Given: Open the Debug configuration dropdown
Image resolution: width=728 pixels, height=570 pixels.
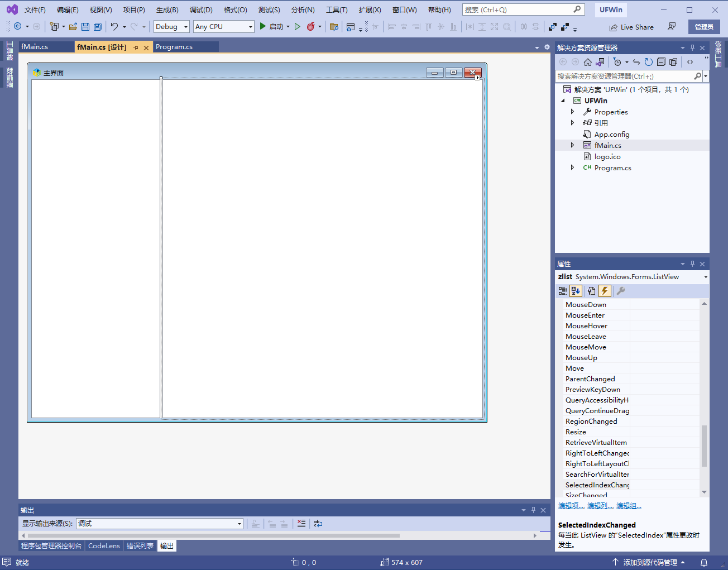Looking at the screenshot, I should click(x=171, y=27).
